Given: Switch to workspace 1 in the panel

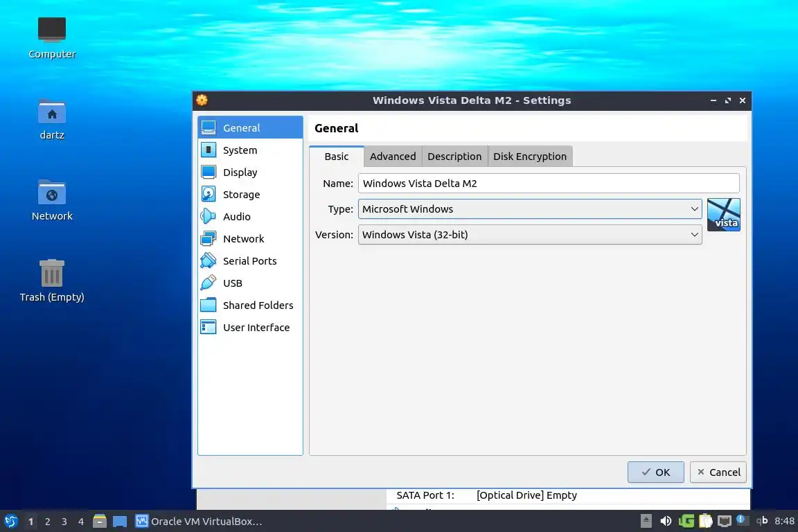Looking at the screenshot, I should pos(31,522).
